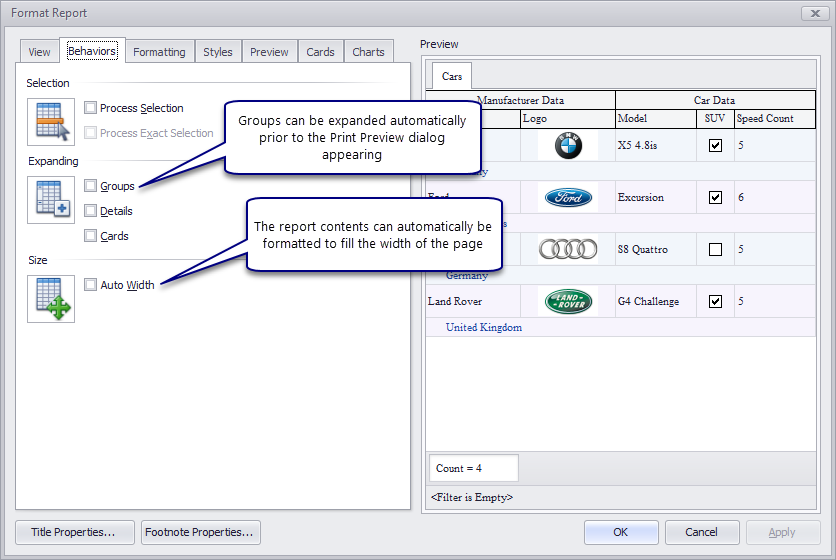Open the Charts tab
Screen dimensions: 836x560
click(x=368, y=52)
